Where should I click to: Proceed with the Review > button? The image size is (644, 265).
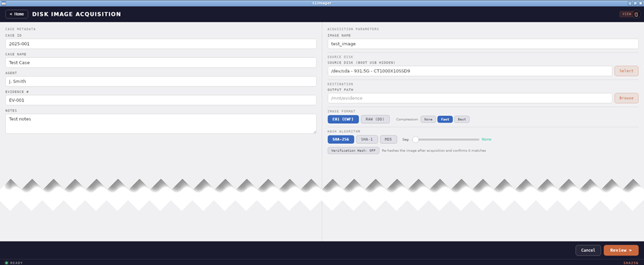621,250
